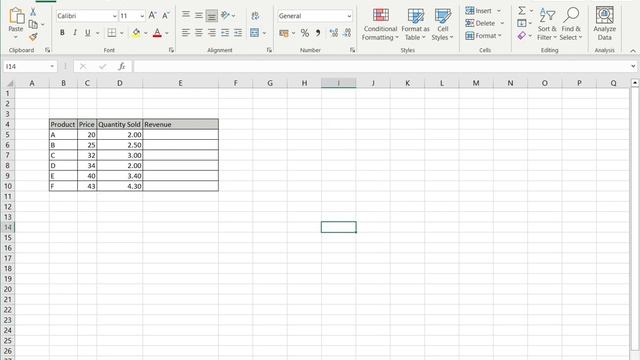Open Conditional Formatting menu
Viewport: 640px width, 360px height.
point(380,24)
